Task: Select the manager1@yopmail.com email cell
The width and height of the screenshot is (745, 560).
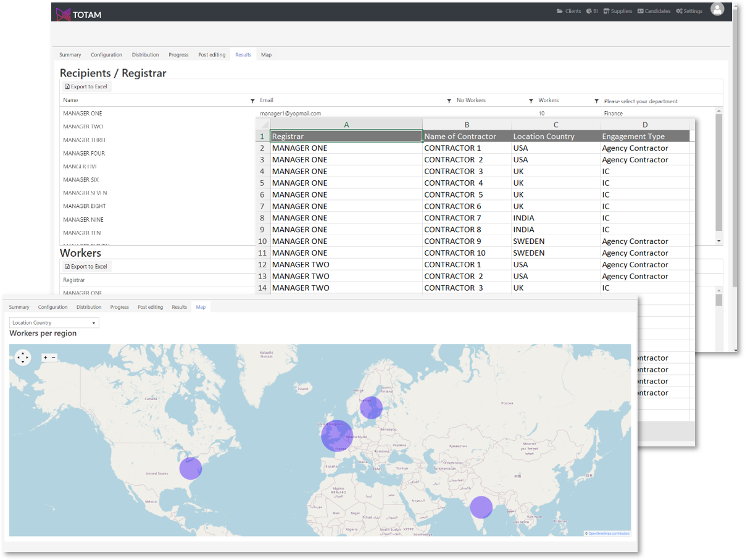Action: point(291,114)
